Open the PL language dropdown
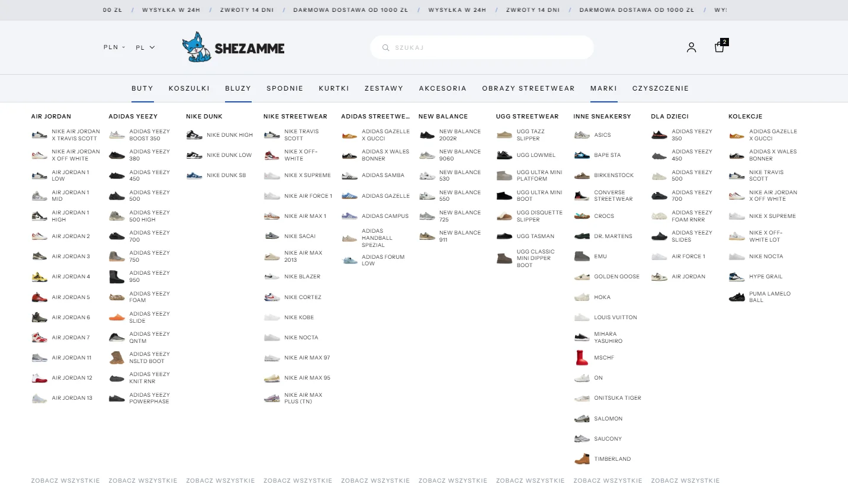Viewport: 848px width, 504px height. click(145, 47)
